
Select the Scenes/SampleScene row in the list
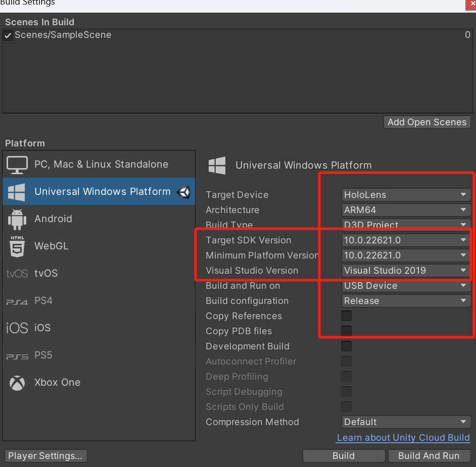(237, 35)
